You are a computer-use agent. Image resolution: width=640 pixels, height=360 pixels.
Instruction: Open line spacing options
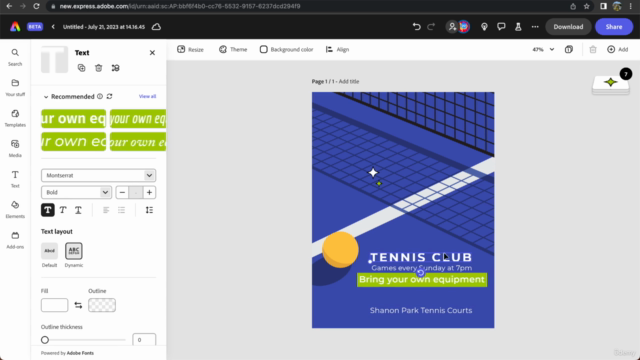point(149,210)
